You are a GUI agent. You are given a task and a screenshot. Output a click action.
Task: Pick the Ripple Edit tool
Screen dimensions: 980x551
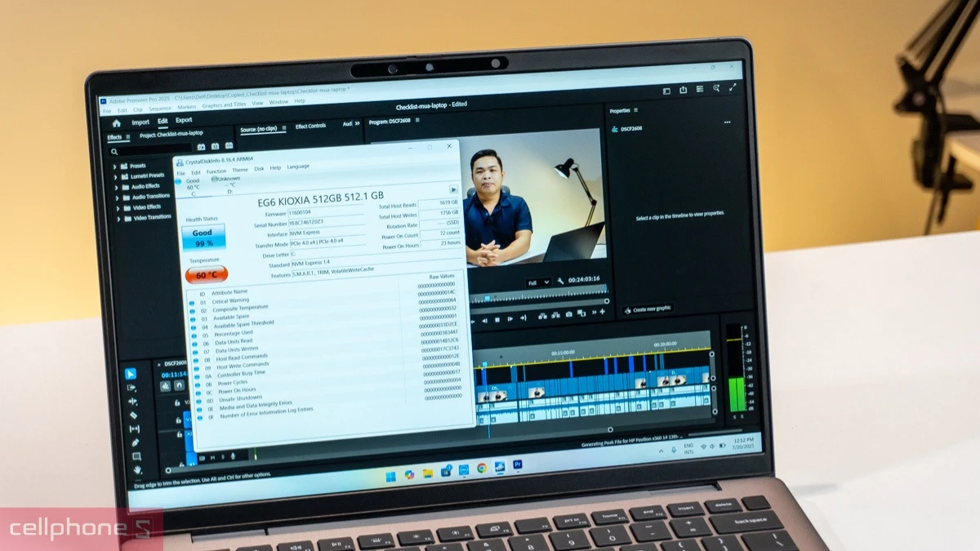click(132, 402)
